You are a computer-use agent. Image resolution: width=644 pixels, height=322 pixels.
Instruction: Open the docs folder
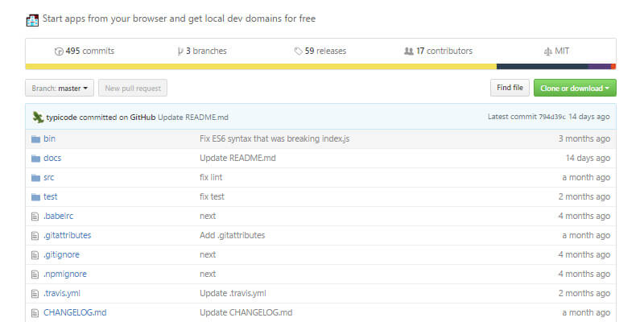pos(52,158)
